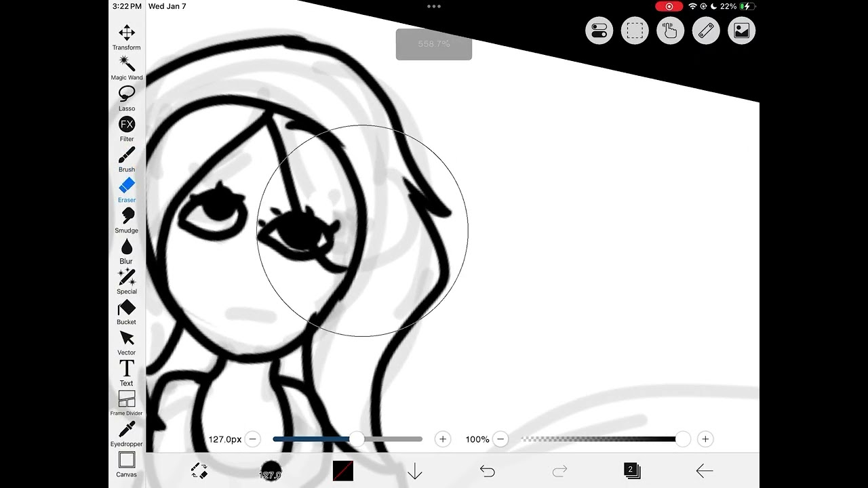Decrease brush thickness with minus
This screenshot has width=868, height=488.
click(x=253, y=439)
